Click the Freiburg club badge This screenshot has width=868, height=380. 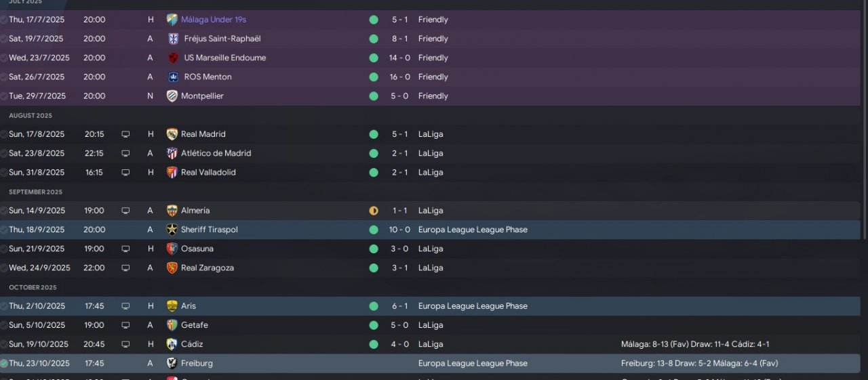tap(172, 363)
